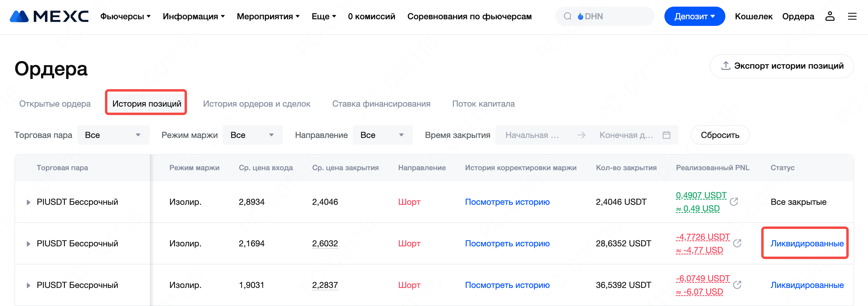
Task: Switch to the Открытые ордера tab
Action: tap(55, 104)
